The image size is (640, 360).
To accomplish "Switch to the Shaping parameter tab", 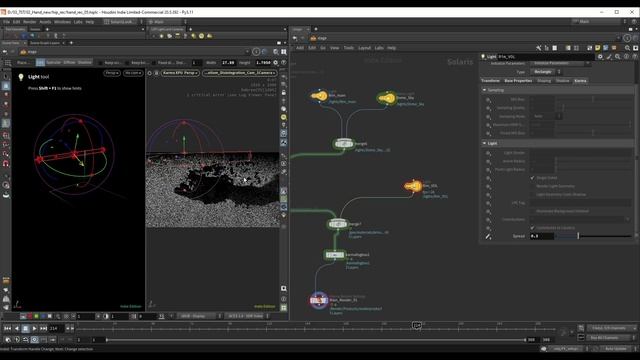I will [544, 81].
